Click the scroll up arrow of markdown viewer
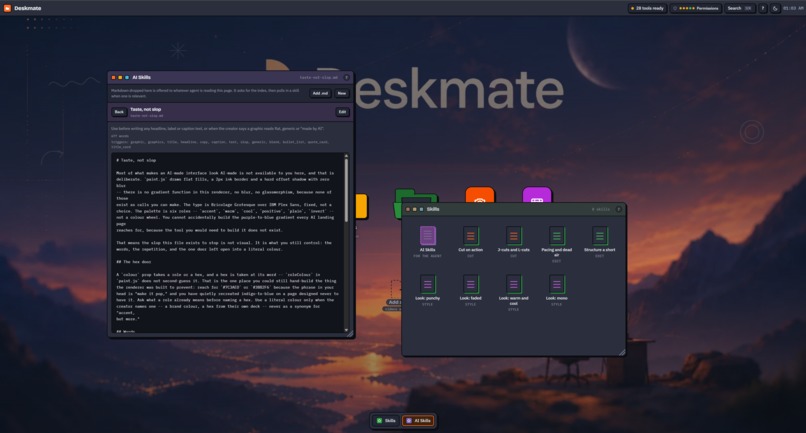Viewport: 806px width, 433px height. (x=346, y=155)
